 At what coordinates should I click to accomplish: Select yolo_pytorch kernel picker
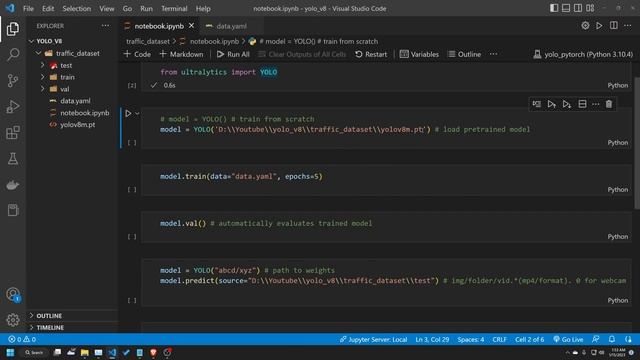click(583, 54)
